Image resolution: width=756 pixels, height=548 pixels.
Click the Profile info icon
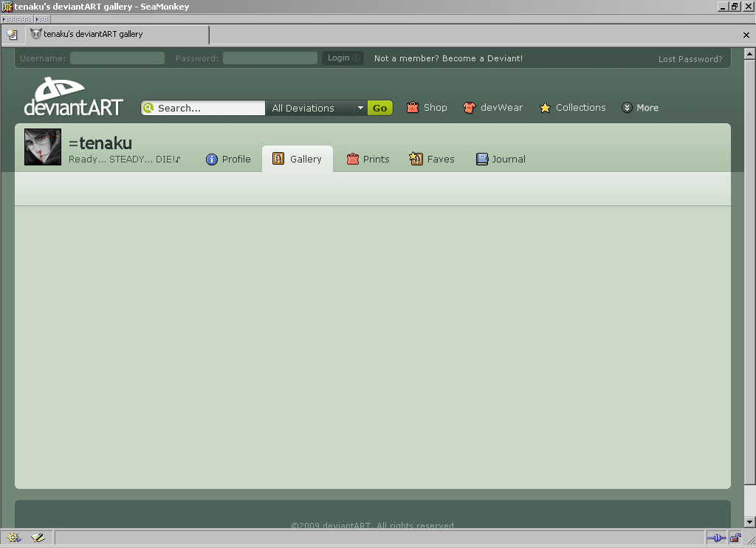212,160
